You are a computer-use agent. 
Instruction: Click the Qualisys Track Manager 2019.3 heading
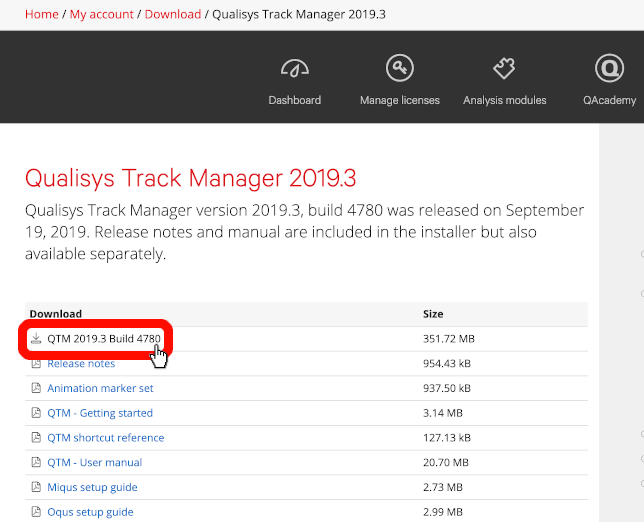point(191,178)
